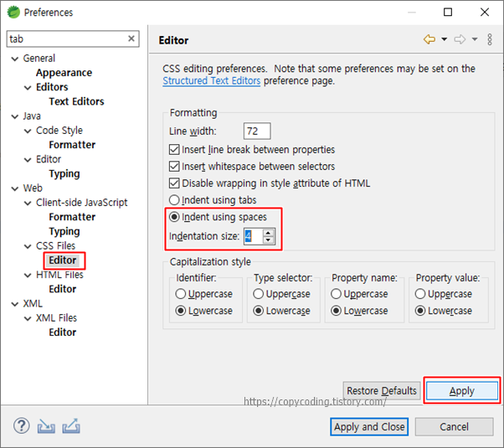Click the Cancel button
Screen dimensions: 504x448
(454, 427)
